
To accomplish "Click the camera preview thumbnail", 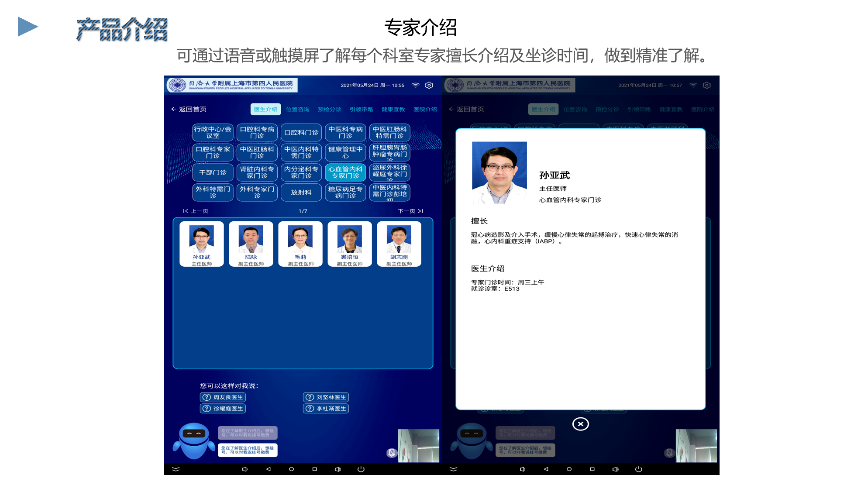I will [x=419, y=445].
